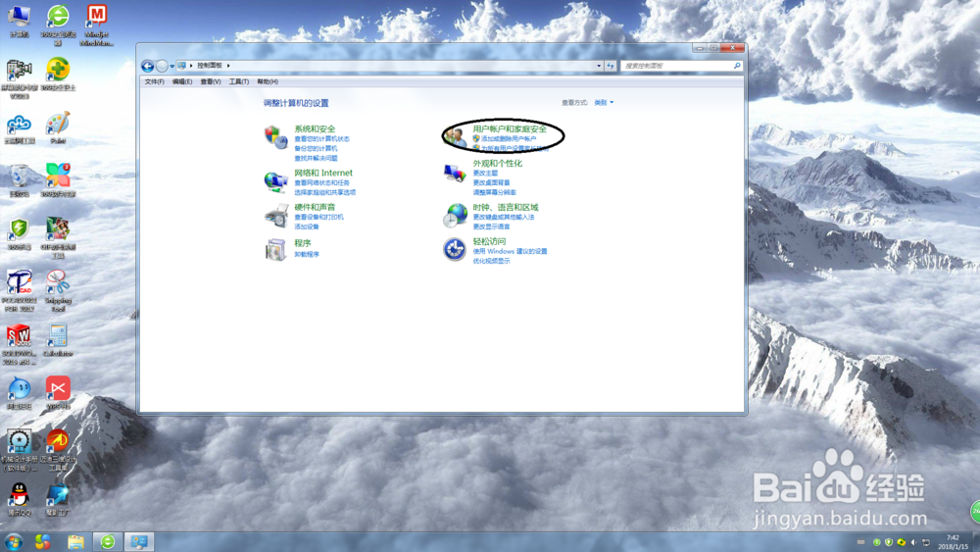Click 更改桌面背景 link
This screenshot has height=552, width=980.
pos(491,182)
